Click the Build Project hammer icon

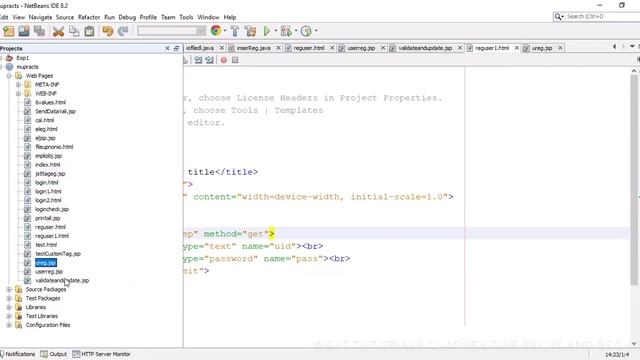click(235, 31)
